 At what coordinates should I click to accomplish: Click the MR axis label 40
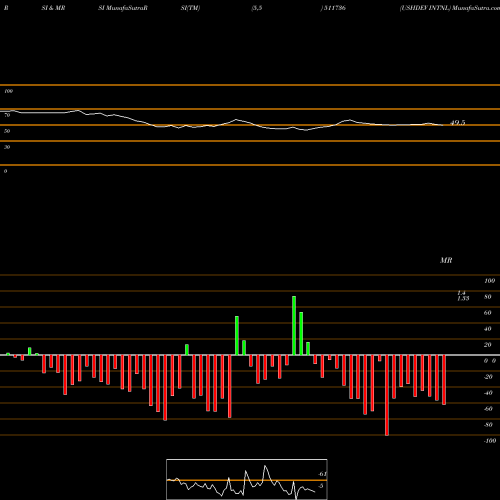(x=488, y=329)
